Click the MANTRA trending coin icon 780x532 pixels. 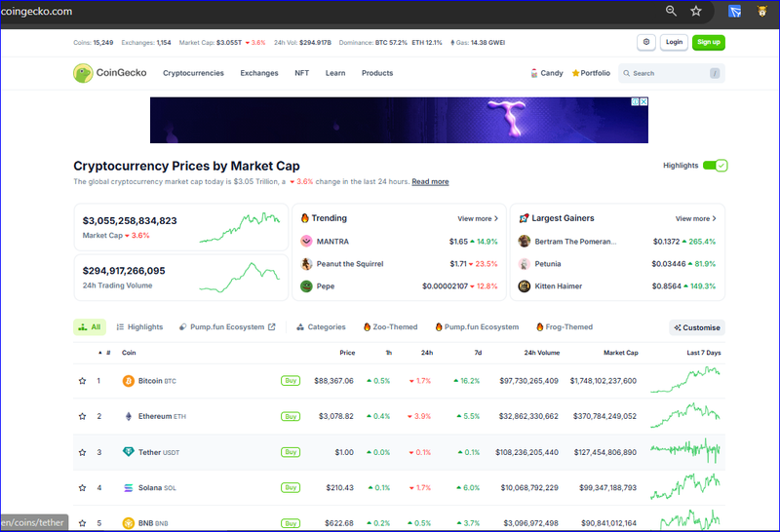[306, 241]
